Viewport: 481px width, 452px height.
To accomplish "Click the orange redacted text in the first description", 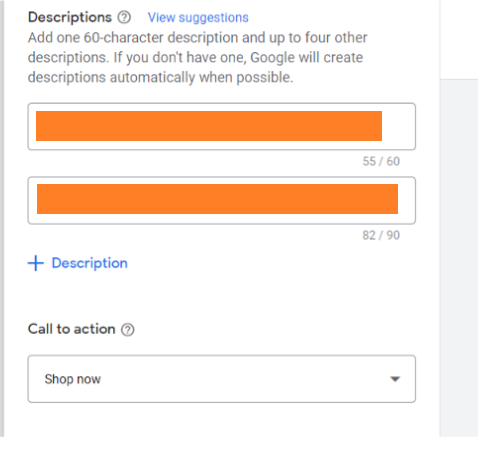I will pyautogui.click(x=209, y=126).
